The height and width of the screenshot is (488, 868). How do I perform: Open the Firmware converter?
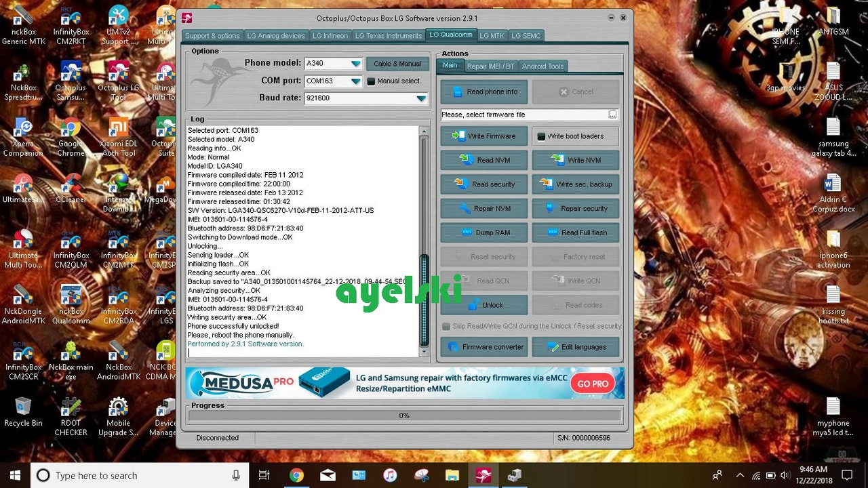pos(484,347)
